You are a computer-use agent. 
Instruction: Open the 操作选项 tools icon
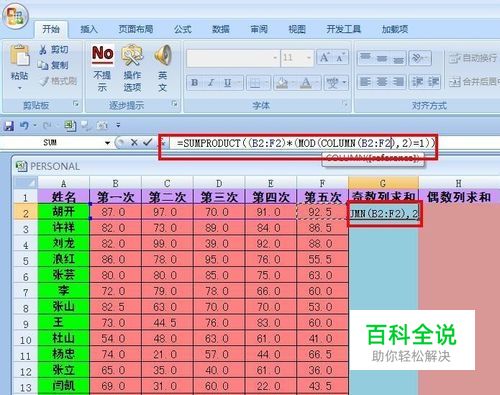coord(132,55)
